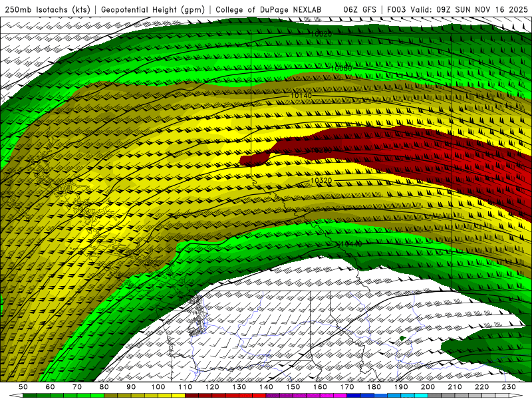Click the 190 kts legend value

point(401,387)
